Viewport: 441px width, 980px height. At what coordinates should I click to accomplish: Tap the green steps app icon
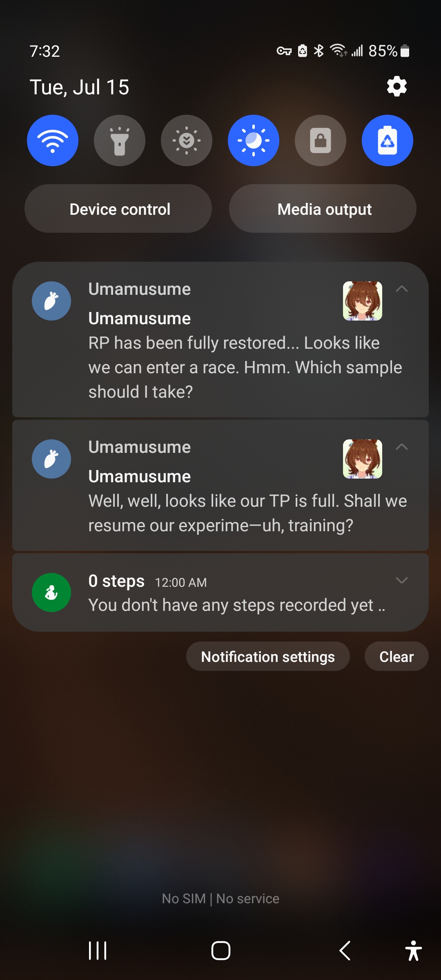click(51, 592)
